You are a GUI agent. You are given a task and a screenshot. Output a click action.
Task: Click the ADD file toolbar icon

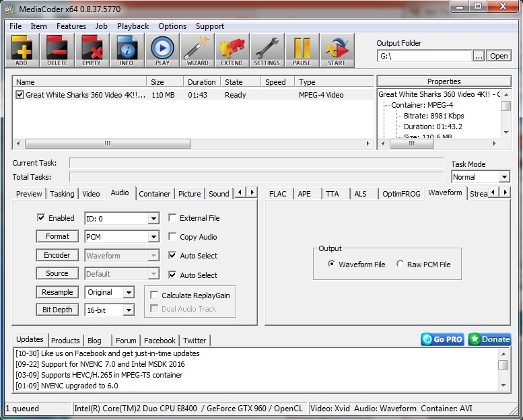point(22,50)
